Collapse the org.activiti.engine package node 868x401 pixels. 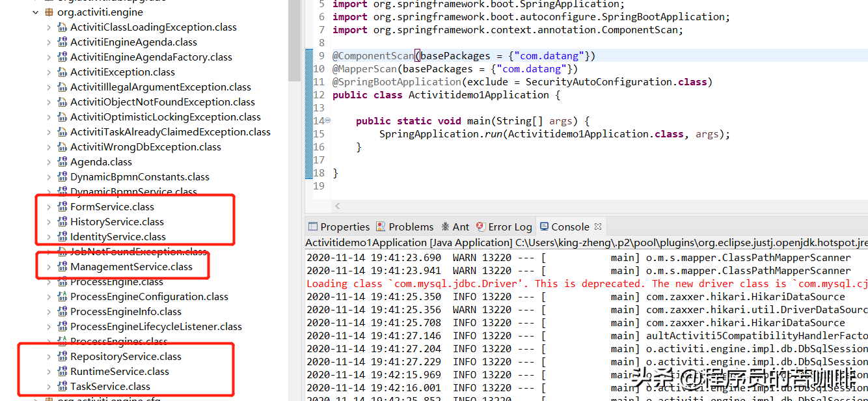(35, 12)
